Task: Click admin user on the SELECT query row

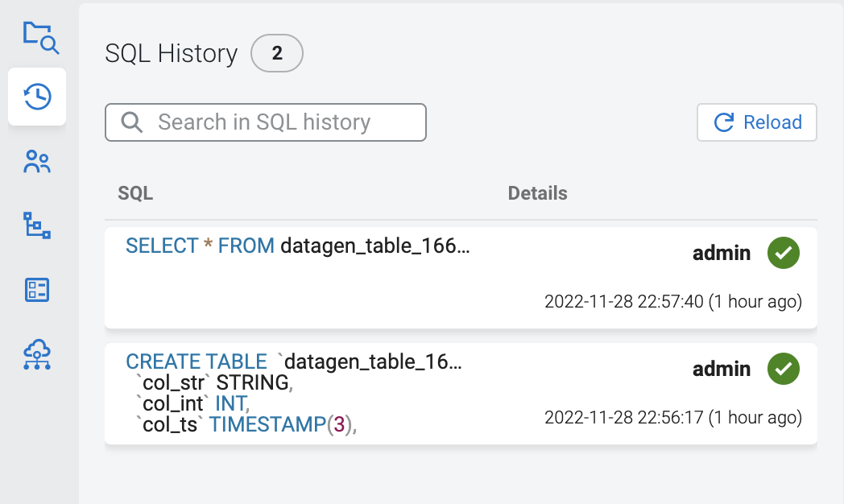Action: [722, 254]
